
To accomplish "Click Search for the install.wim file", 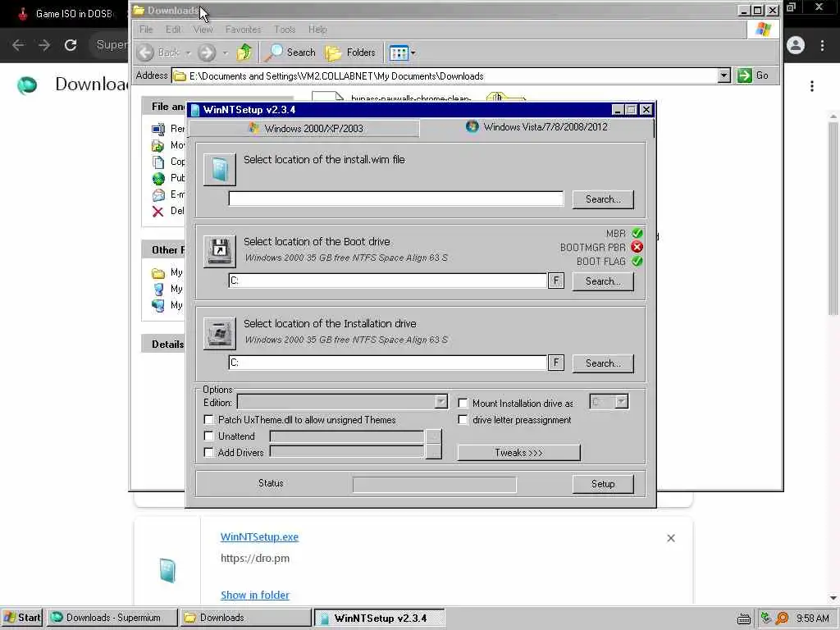I will (x=603, y=199).
